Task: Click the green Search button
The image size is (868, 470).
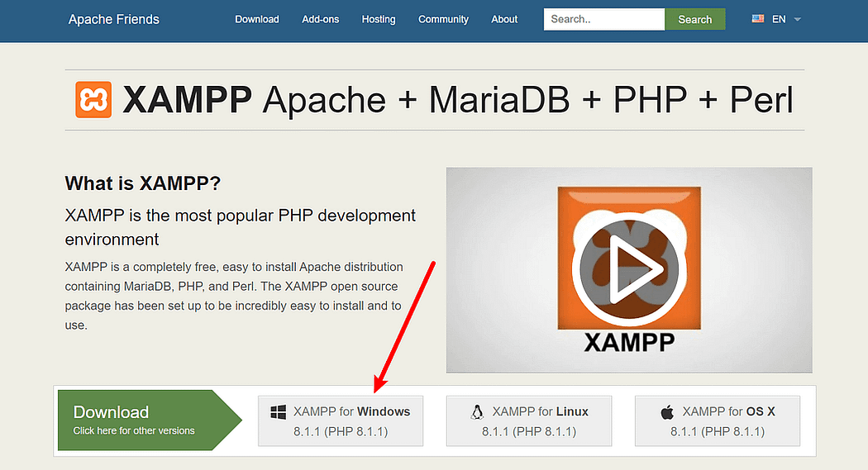Action: (695, 19)
